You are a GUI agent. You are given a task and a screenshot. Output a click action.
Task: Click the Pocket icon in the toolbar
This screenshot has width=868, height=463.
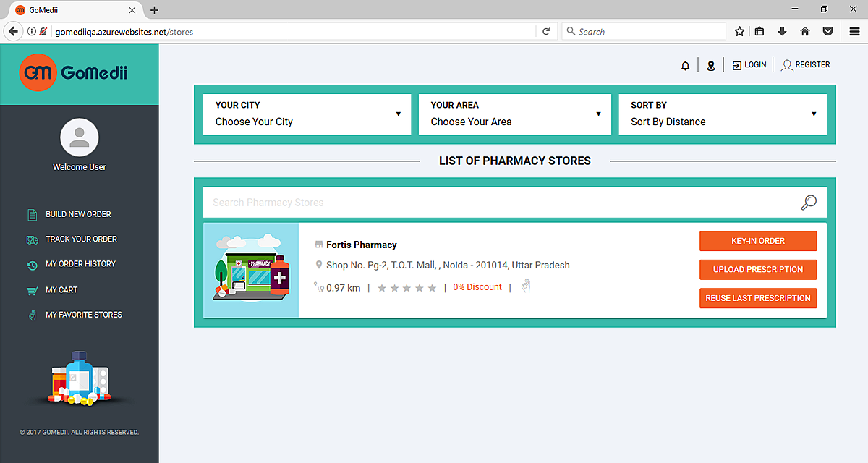[x=828, y=32]
